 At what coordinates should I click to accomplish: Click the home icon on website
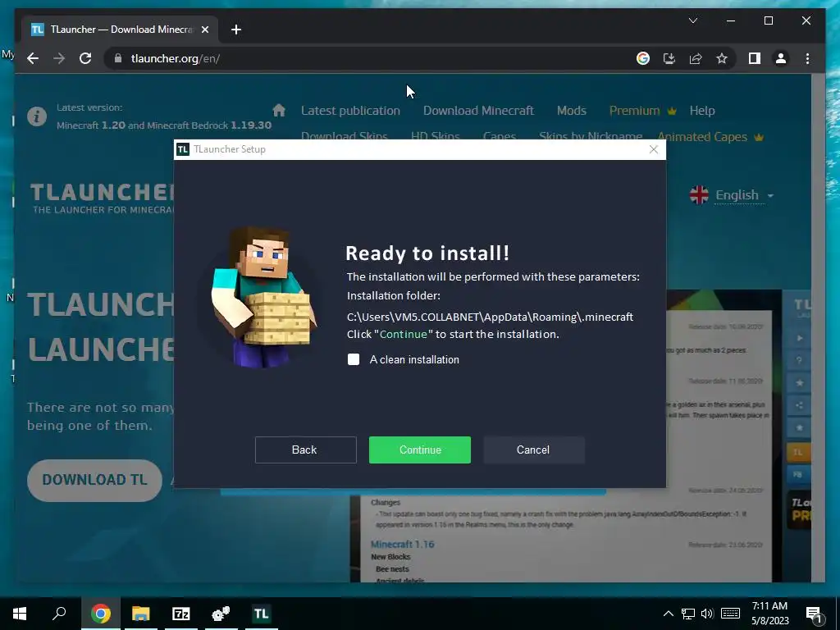tap(279, 111)
